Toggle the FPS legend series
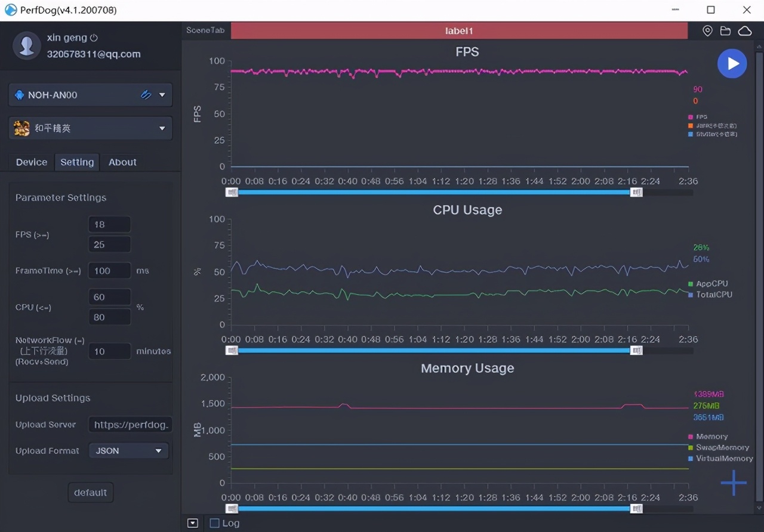764x532 pixels. pyautogui.click(x=698, y=117)
